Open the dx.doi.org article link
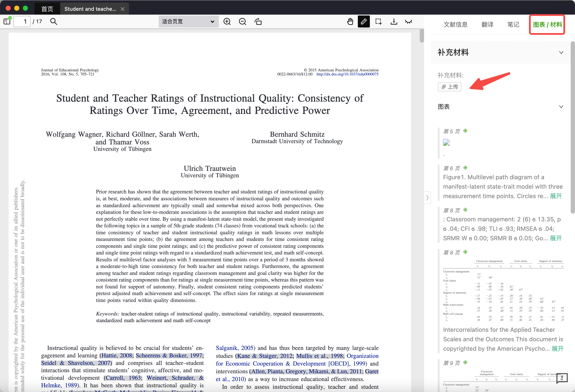Screen dimensions: 575x392 pyautogui.click(x=347, y=74)
